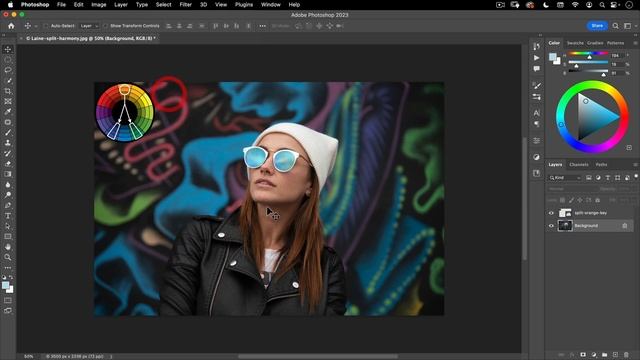This screenshot has height=360, width=640.
Task: Select the Lasso tool
Action: click(8, 70)
